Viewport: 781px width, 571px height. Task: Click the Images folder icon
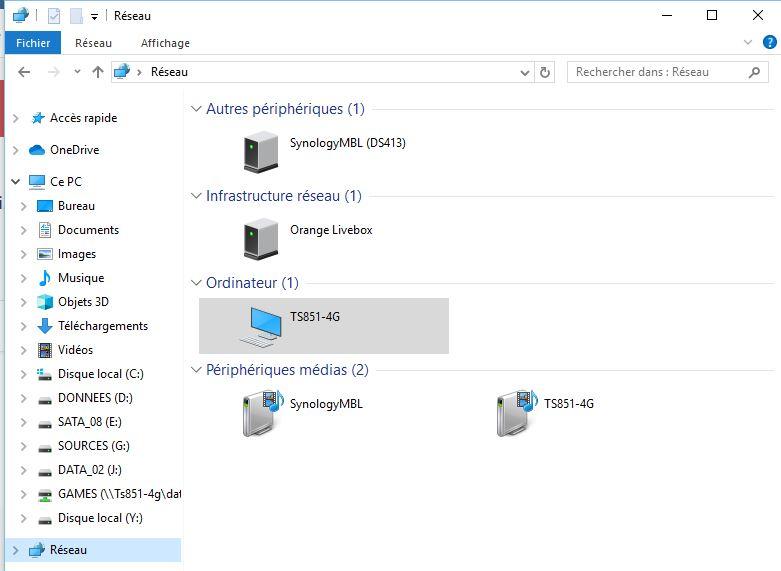pos(45,254)
